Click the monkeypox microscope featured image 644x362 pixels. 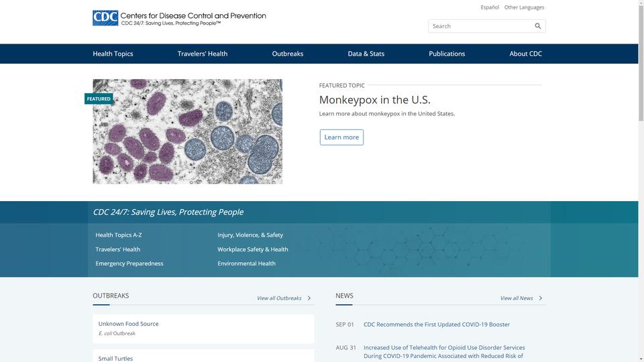click(187, 131)
